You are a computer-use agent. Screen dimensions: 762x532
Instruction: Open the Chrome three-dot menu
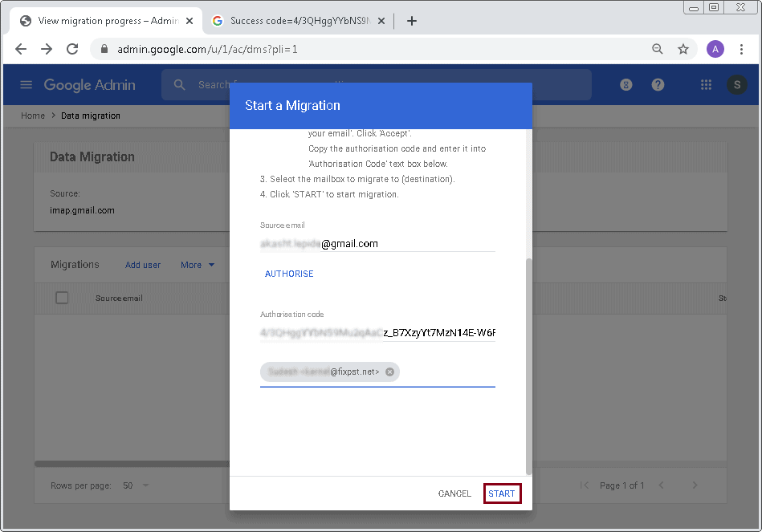(741, 49)
